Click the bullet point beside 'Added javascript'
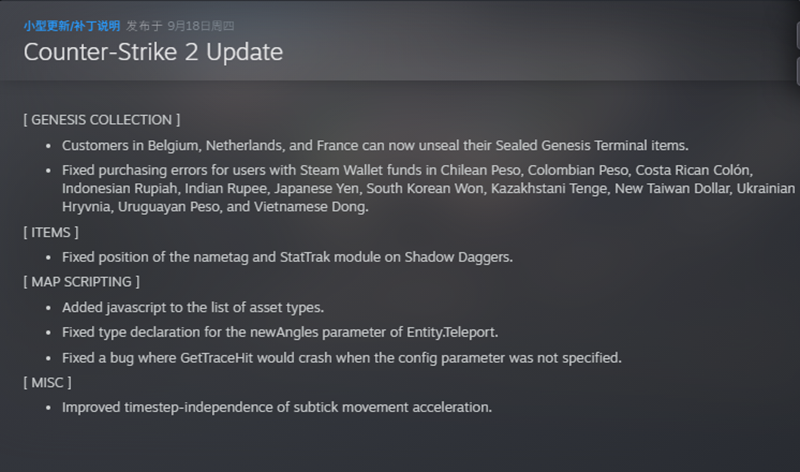 49,307
